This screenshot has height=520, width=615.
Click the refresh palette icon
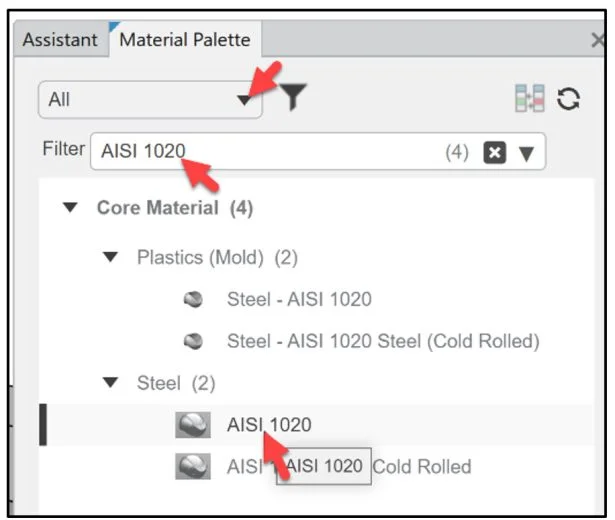tap(569, 98)
